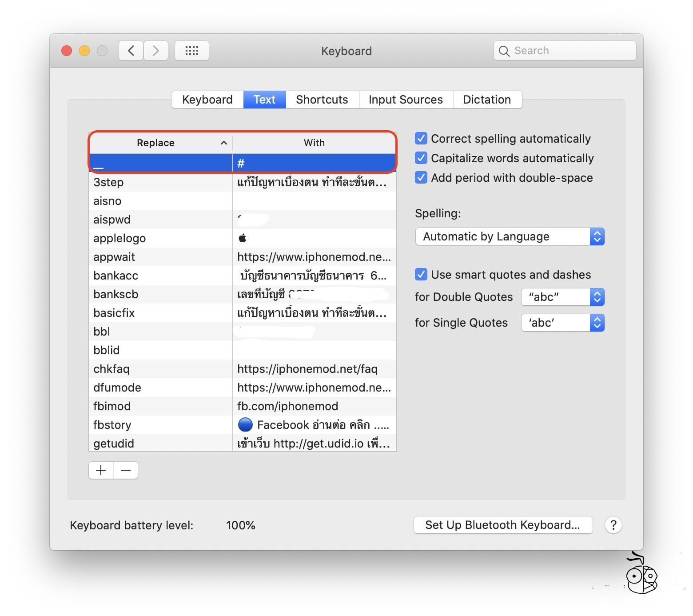
Task: Uncheck Add period with double-space
Action: 420,177
